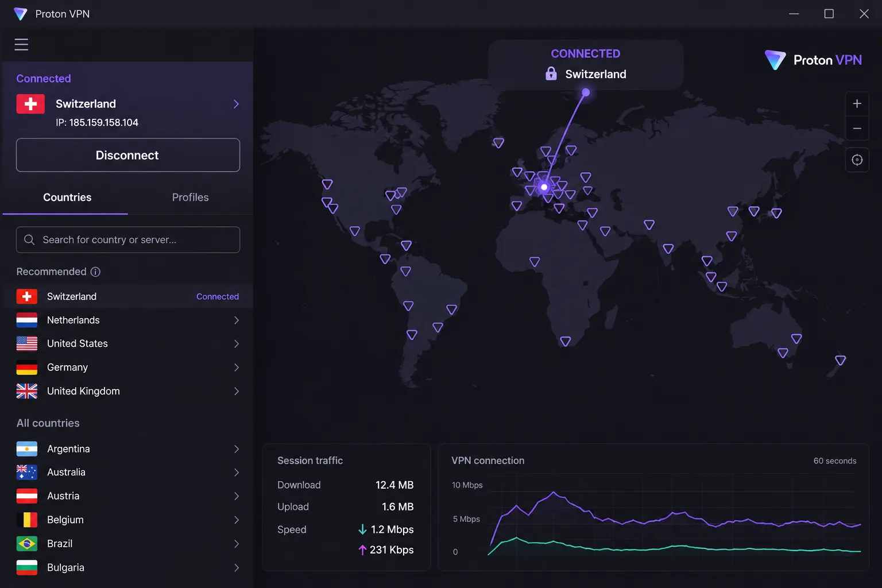Screen dimensions: 882x588
Task: Expand Netherlands server list
Action: pos(237,320)
